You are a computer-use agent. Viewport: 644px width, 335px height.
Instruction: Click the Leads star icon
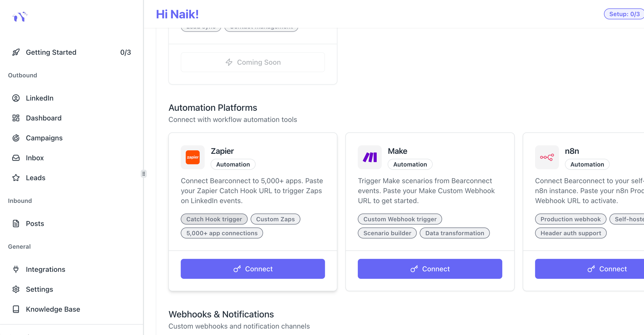pos(16,178)
